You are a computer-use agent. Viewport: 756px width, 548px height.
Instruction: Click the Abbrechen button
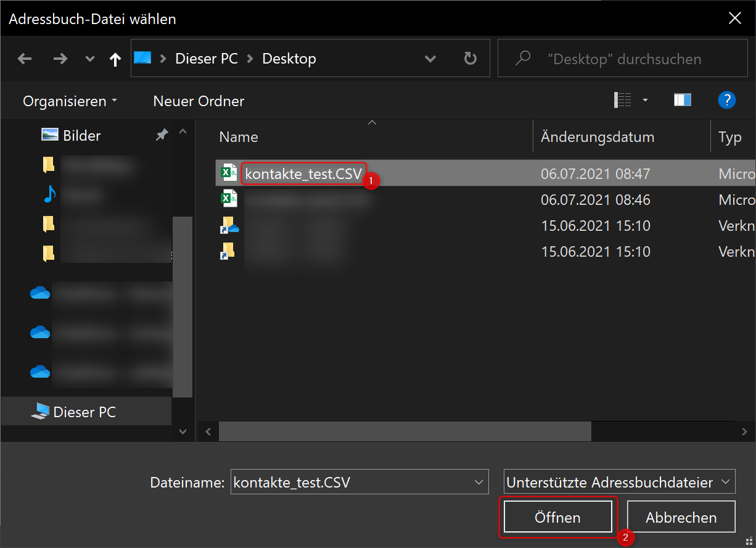pyautogui.click(x=681, y=517)
